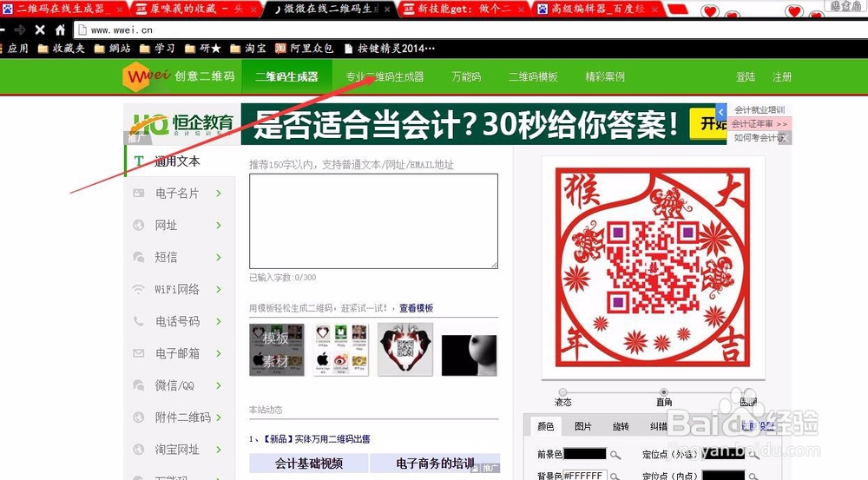Open the 万能码 nav item
The height and width of the screenshot is (480, 868).
466,77
